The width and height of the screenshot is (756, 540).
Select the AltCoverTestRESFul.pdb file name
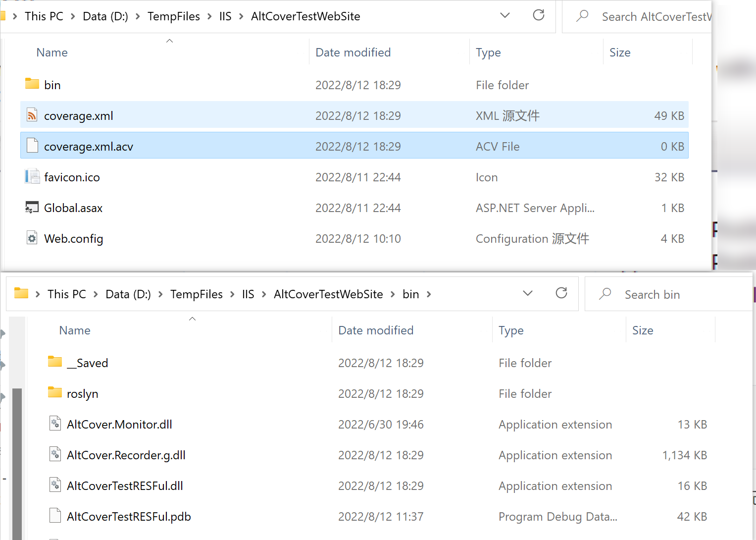point(129,517)
